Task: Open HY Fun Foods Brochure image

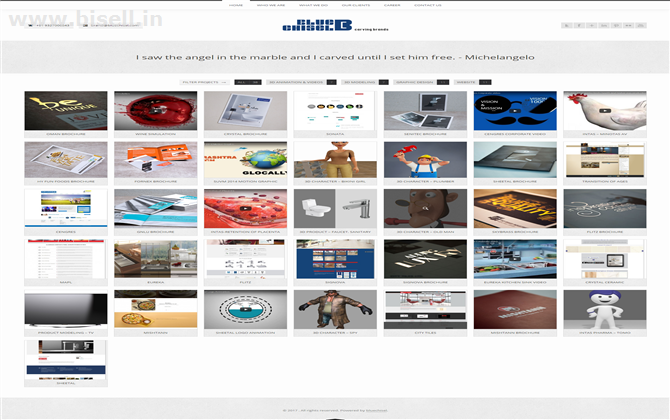Action: click(66, 160)
